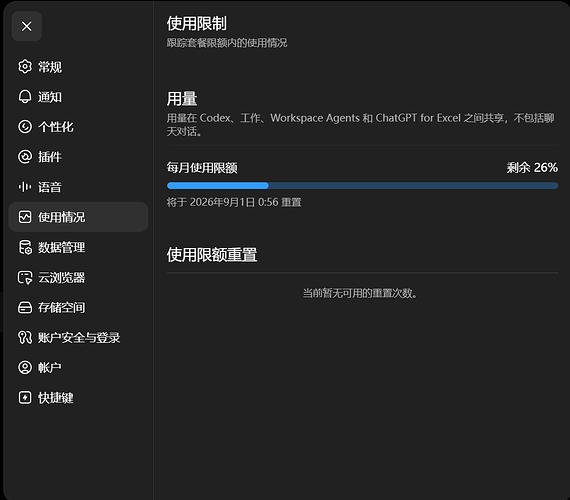Open the 帐户 settings label
The image size is (570, 500).
point(50,367)
